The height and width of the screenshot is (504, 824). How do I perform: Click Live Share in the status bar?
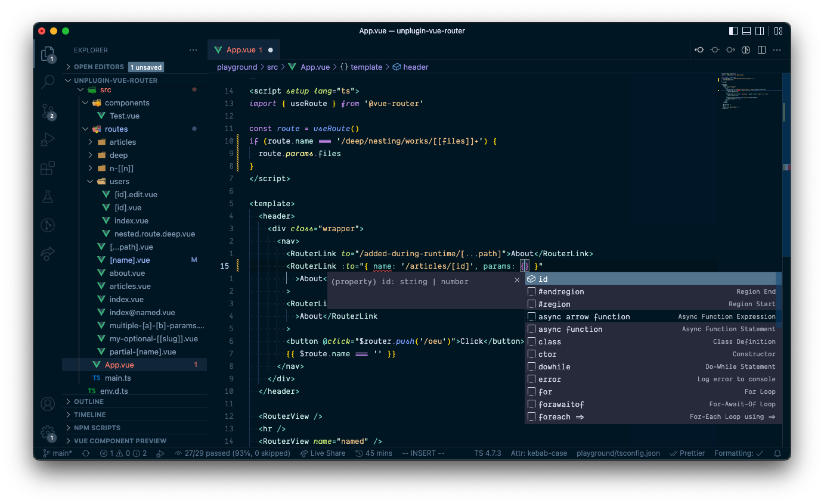[323, 453]
